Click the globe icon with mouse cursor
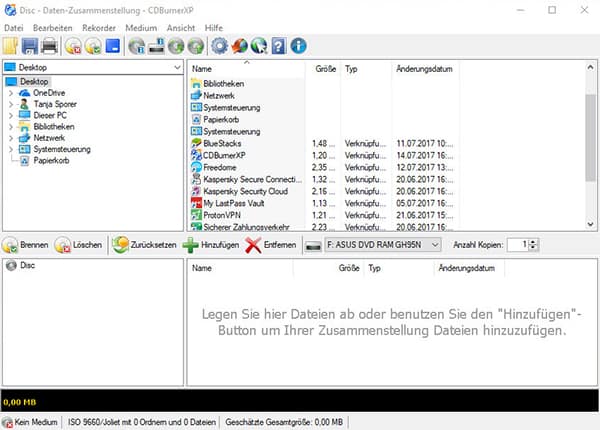The height and width of the screenshot is (430, 600). [x=259, y=46]
